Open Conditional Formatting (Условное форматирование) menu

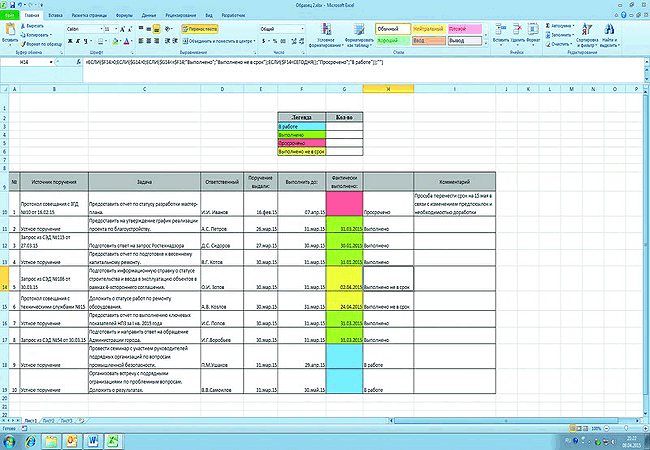pos(326,35)
